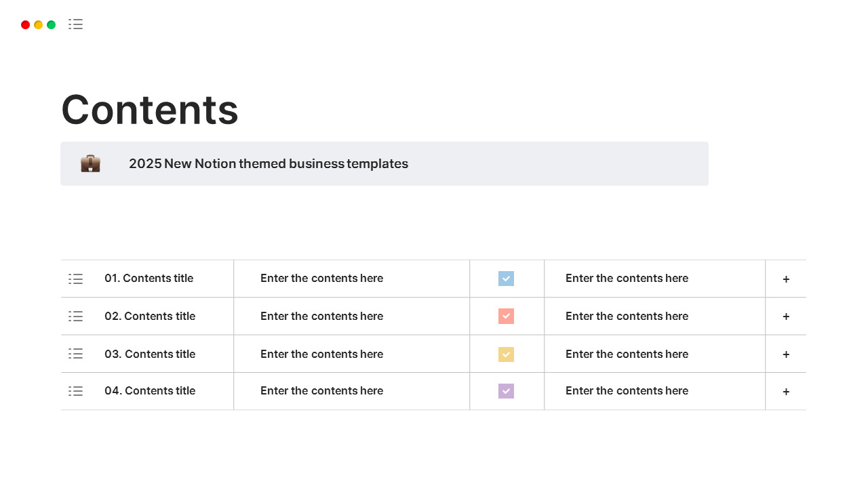
Task: Expand row 02 with the plus sign
Action: point(786,317)
